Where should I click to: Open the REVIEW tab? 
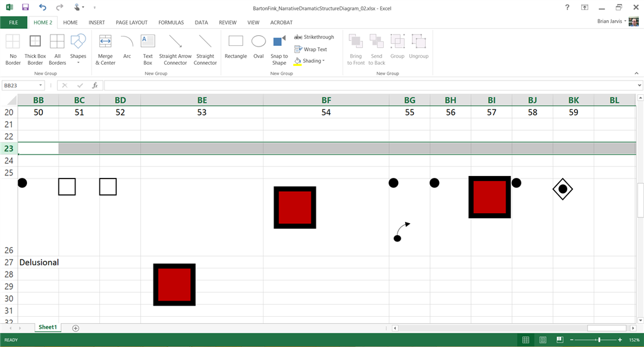coord(228,23)
